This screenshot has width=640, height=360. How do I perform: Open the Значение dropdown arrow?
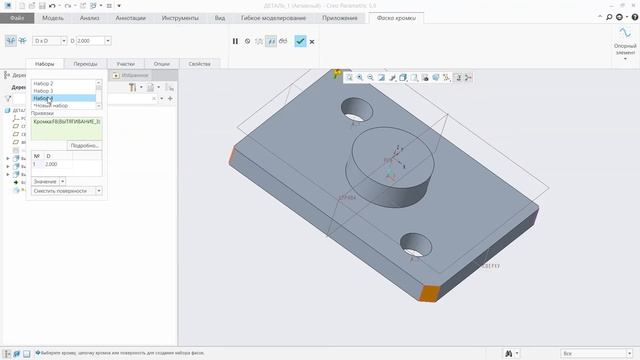coord(62,181)
